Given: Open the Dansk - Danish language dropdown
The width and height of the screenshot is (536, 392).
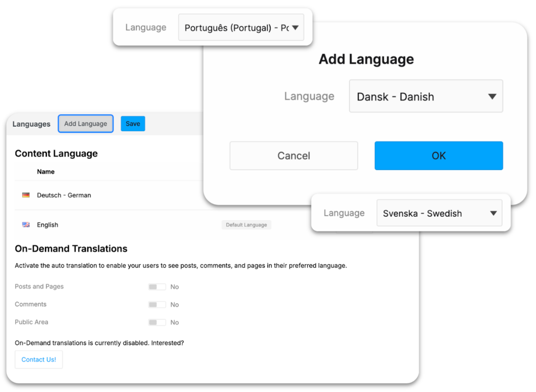Looking at the screenshot, I should pyautogui.click(x=426, y=96).
